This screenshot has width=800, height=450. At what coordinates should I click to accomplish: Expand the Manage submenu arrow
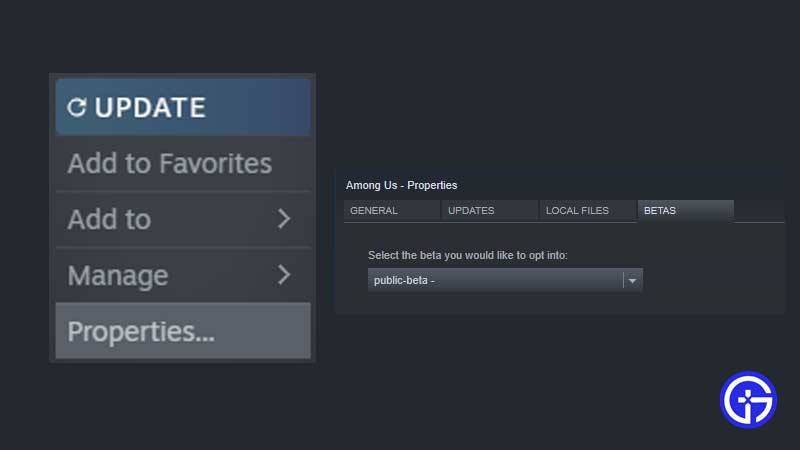coord(284,275)
